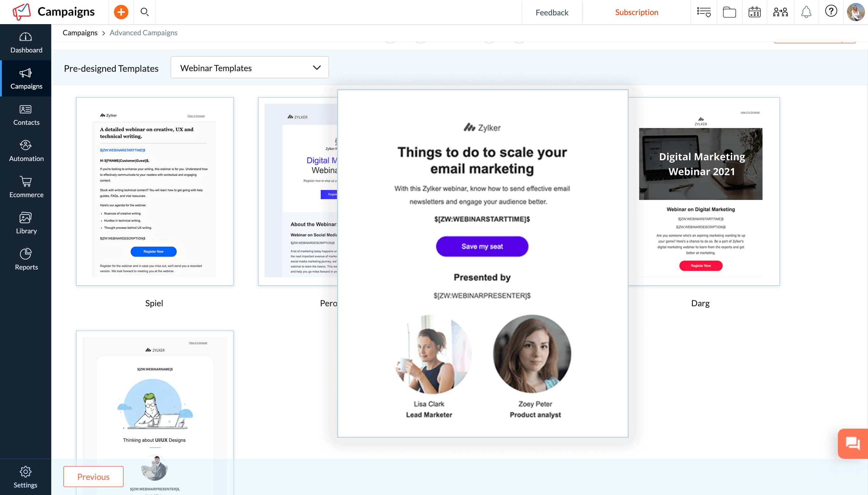Screen dimensions: 868x495
Task: Open Automation in sidebar
Action: pos(26,151)
